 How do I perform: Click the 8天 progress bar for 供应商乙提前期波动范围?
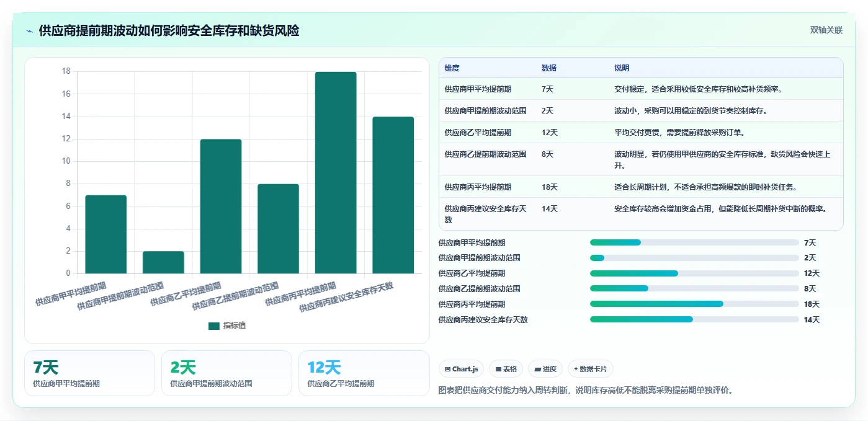(x=694, y=288)
